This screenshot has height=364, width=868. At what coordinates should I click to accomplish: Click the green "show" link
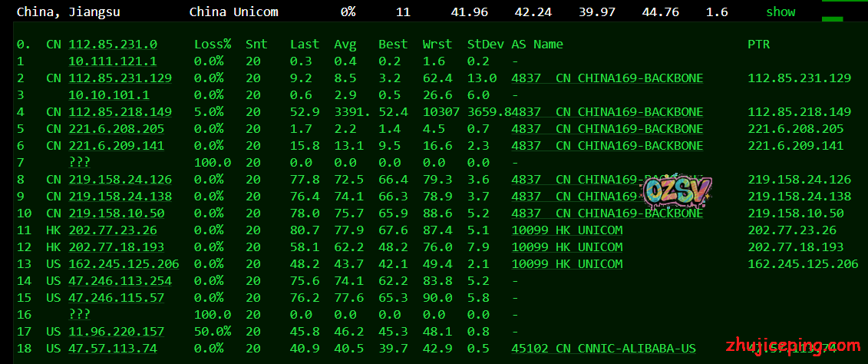780,12
